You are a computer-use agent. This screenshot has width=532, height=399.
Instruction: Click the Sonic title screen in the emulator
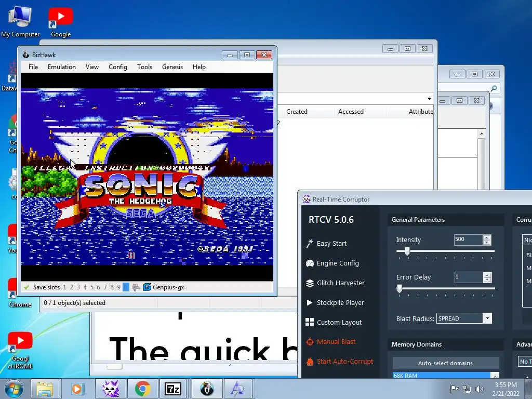point(147,177)
